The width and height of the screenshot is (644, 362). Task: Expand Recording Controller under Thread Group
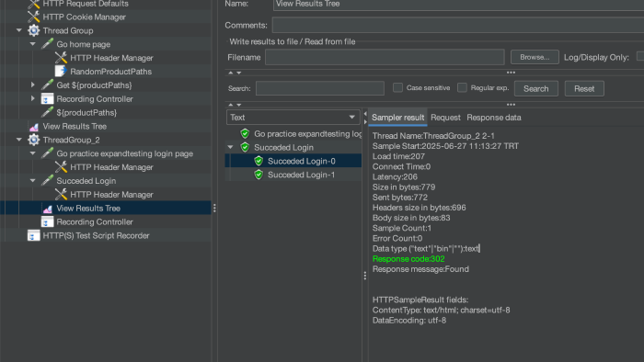coord(33,98)
